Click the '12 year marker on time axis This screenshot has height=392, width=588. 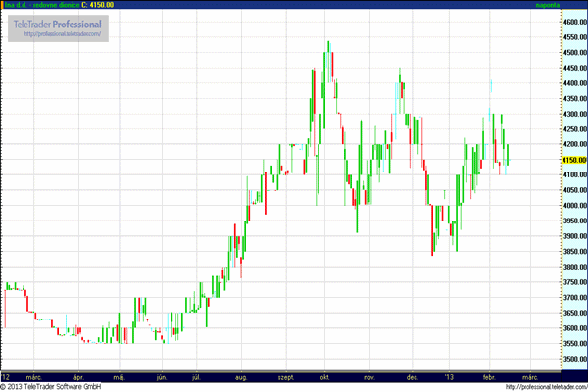(7, 376)
